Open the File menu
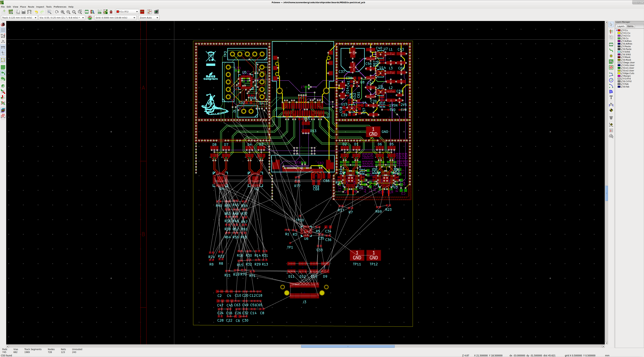The width and height of the screenshot is (644, 357). coord(3,7)
